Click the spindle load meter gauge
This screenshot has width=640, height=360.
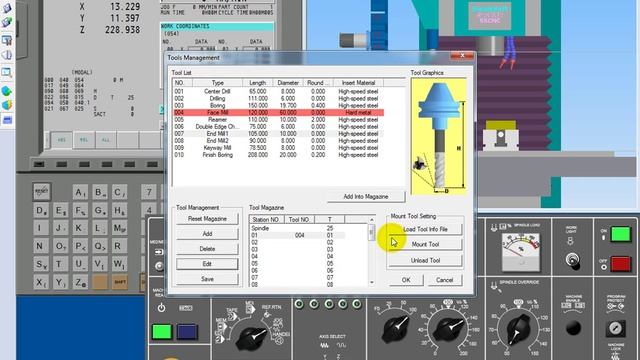click(520, 252)
